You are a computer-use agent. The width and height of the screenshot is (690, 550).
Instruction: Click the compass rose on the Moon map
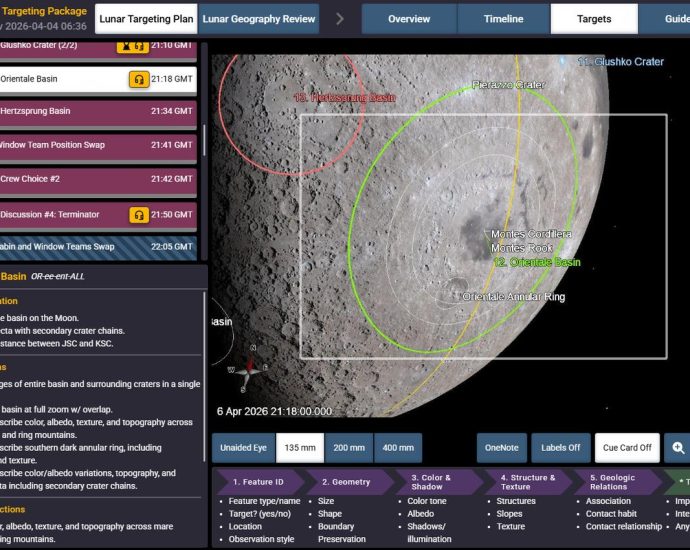click(248, 369)
